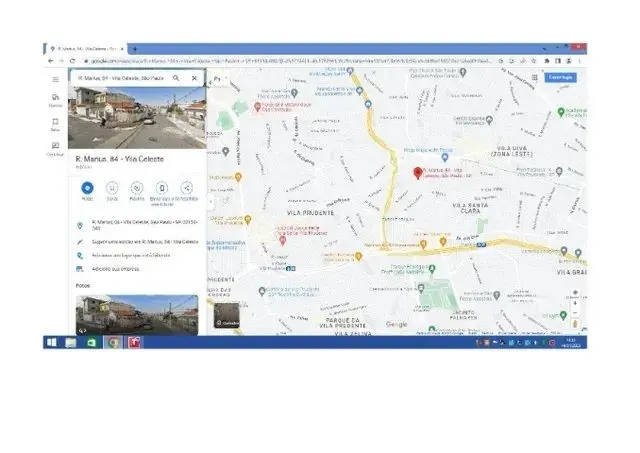The height and width of the screenshot is (453, 640).
Task: Open the Google Maps hamburger menu
Action: point(55,79)
